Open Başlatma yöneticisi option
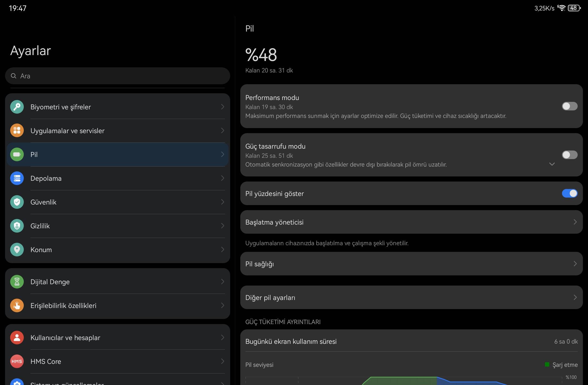Screen dimensions: 588x385 [x=411, y=222]
